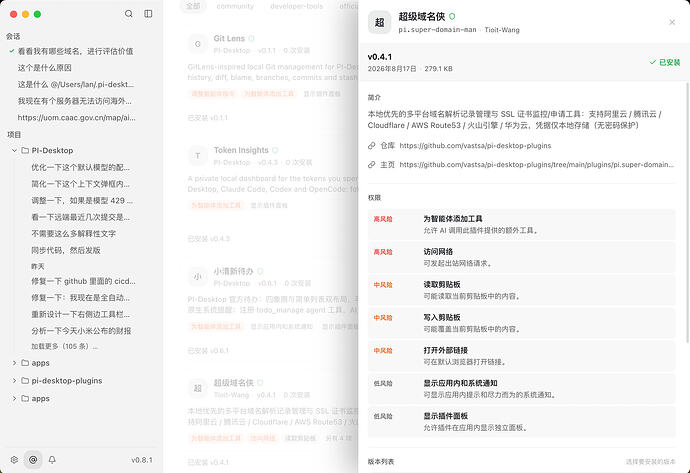Open notifications via the bell icon
690x473 pixels.
tap(52, 460)
